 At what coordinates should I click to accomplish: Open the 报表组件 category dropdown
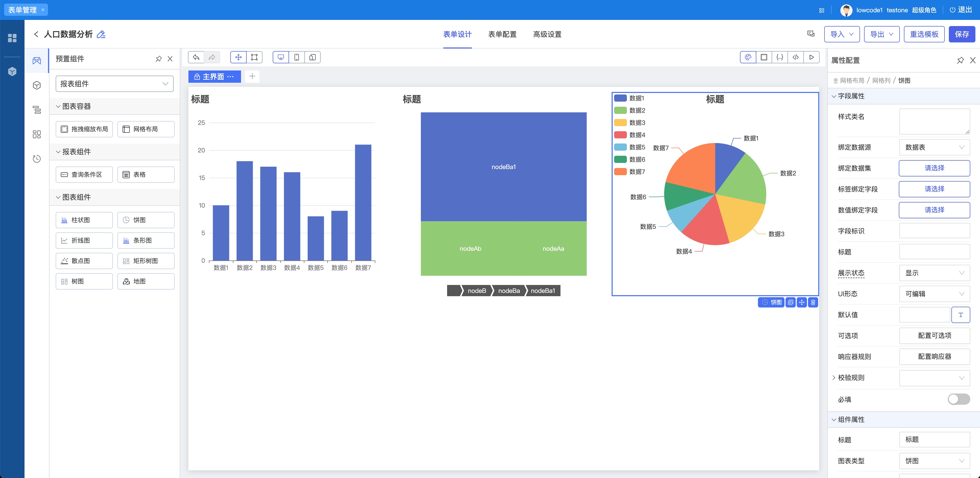(x=114, y=84)
